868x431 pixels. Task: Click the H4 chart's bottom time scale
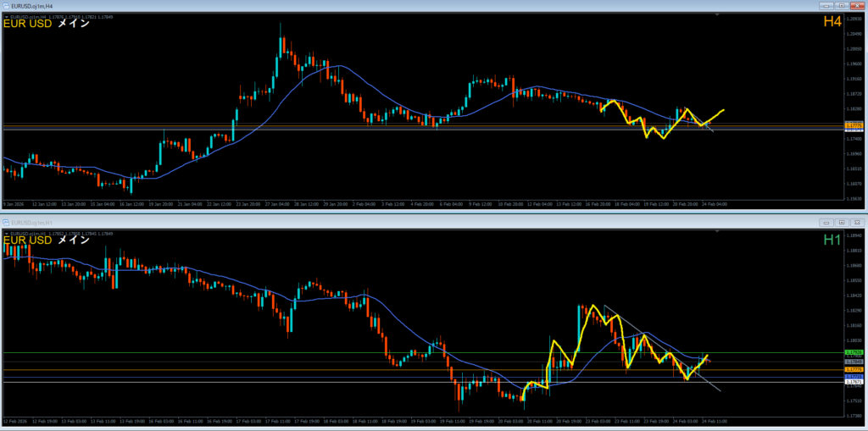point(339,204)
